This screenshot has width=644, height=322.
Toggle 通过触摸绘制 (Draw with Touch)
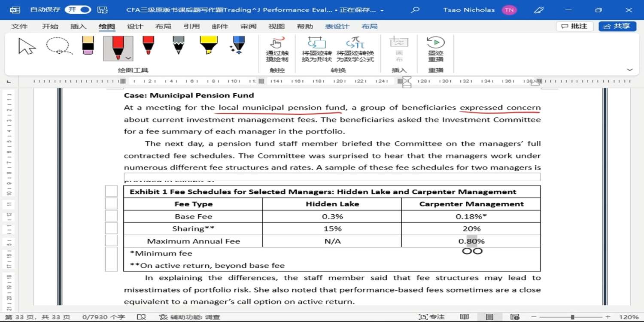[x=277, y=50]
